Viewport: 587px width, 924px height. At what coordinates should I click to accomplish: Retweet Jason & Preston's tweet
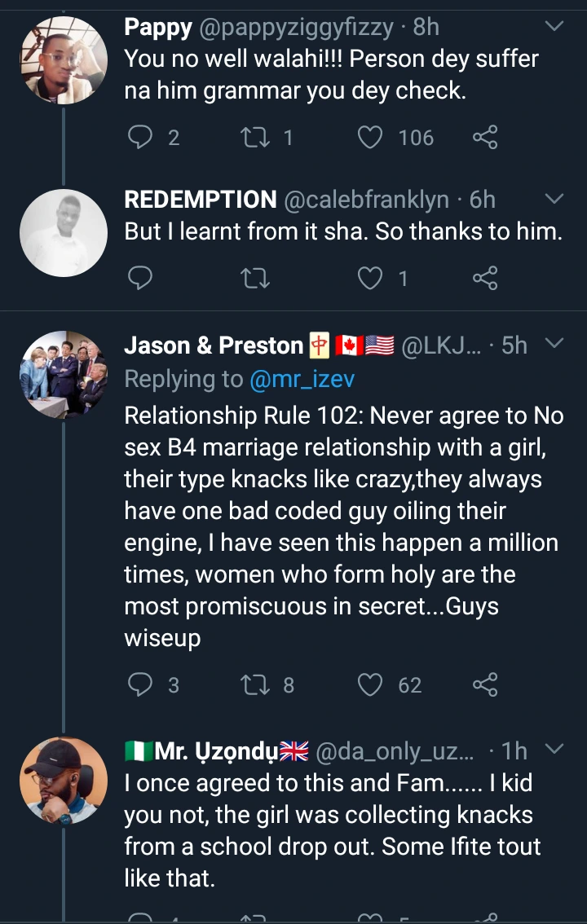tap(257, 684)
